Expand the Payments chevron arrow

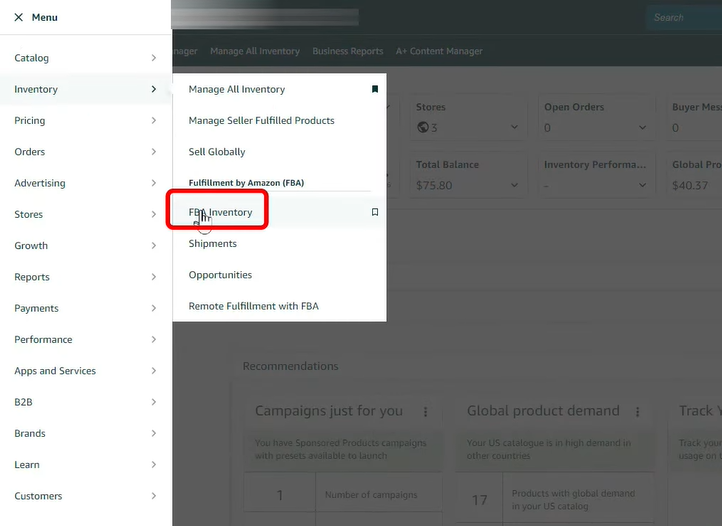pyautogui.click(x=154, y=308)
